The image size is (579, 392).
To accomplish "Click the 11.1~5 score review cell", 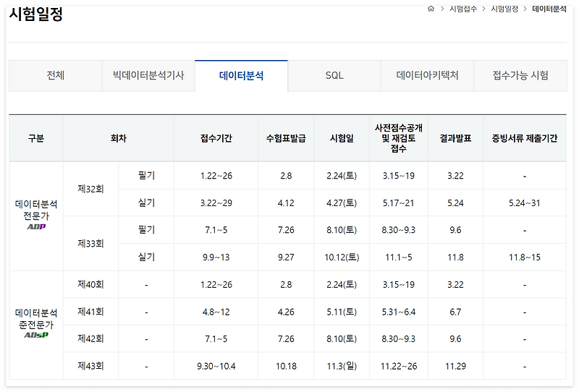I will click(399, 257).
